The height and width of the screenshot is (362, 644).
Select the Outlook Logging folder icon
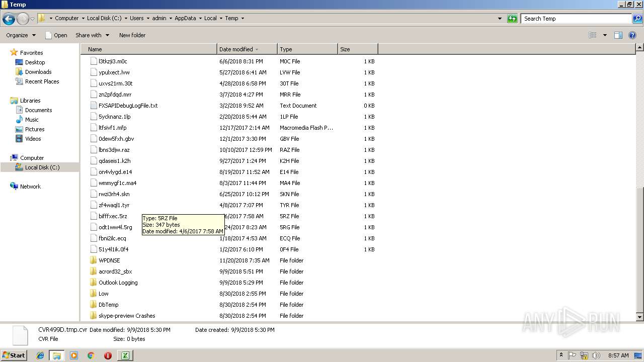coord(93,283)
